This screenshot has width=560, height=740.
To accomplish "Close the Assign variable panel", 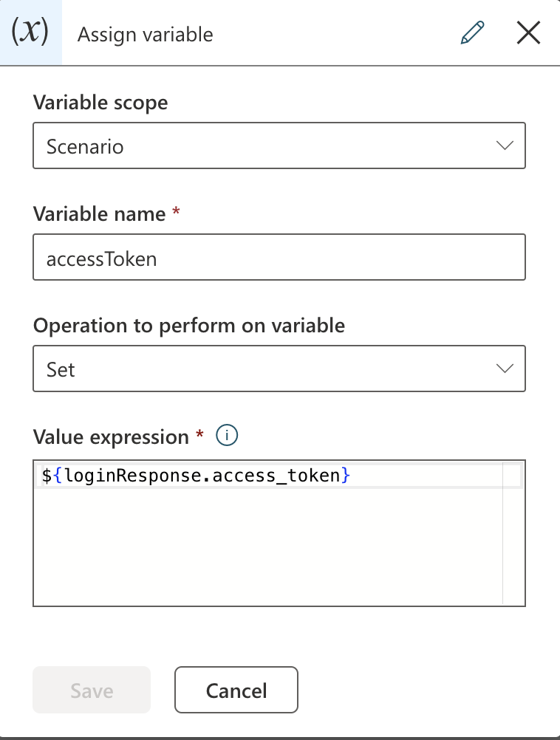I will pos(528,32).
